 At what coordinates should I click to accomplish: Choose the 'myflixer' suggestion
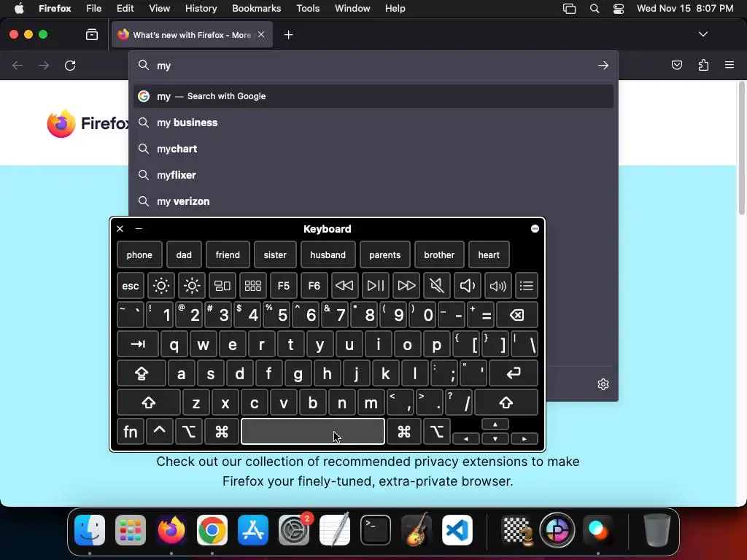click(373, 175)
